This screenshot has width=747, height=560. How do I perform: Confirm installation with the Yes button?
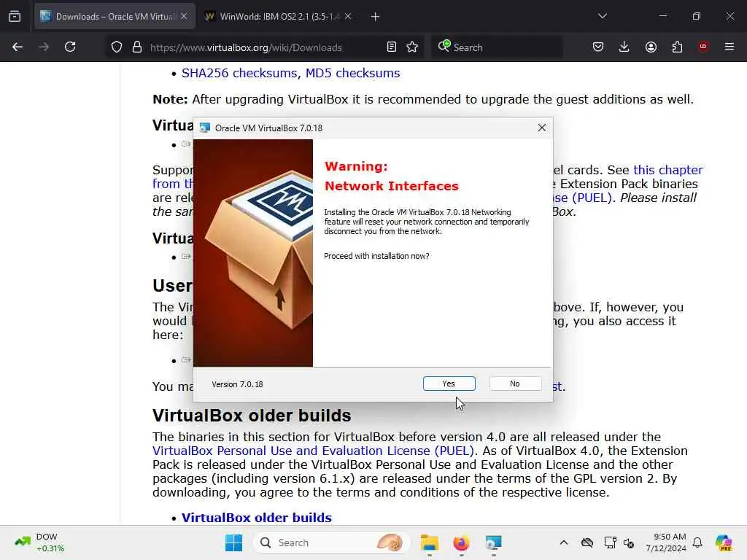pos(449,384)
